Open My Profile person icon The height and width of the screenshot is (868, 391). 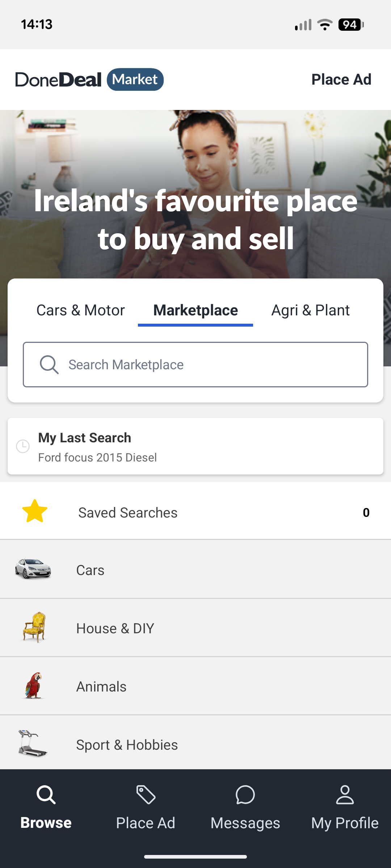345,795
